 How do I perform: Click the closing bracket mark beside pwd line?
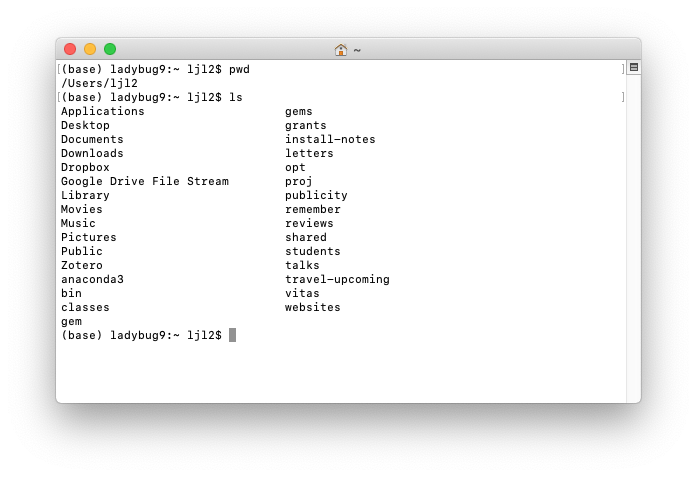coord(623,69)
